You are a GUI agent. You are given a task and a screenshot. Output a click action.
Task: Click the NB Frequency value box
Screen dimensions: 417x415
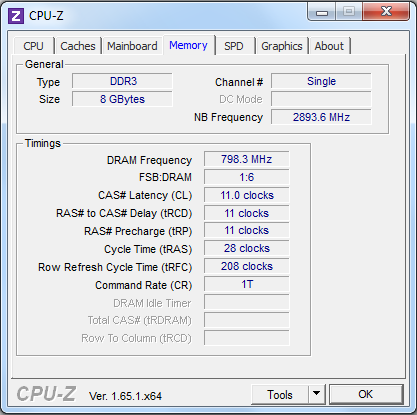click(321, 117)
